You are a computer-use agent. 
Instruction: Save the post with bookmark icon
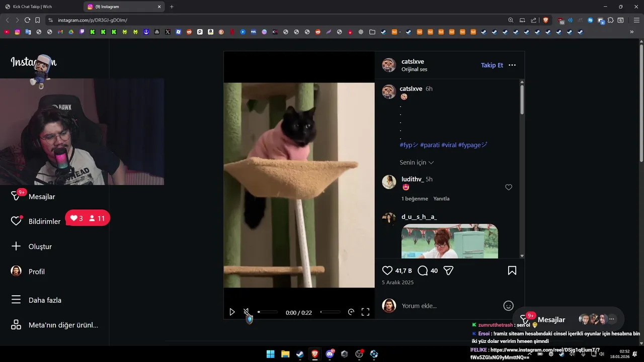pyautogui.click(x=512, y=270)
